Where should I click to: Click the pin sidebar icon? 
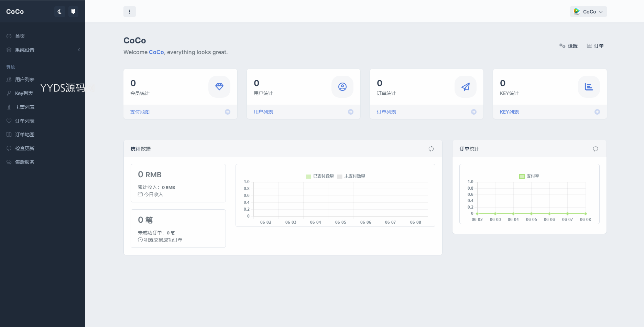pos(73,12)
